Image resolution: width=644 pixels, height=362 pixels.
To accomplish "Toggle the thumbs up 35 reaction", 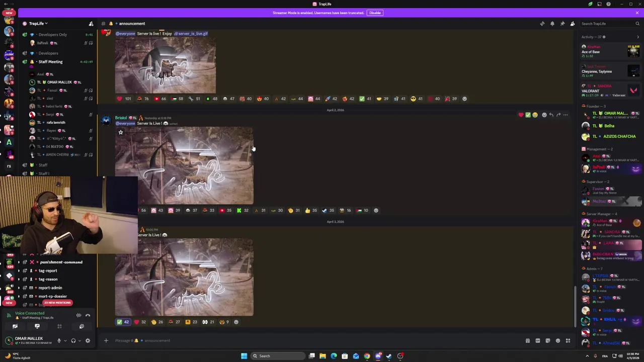I will [311, 210].
